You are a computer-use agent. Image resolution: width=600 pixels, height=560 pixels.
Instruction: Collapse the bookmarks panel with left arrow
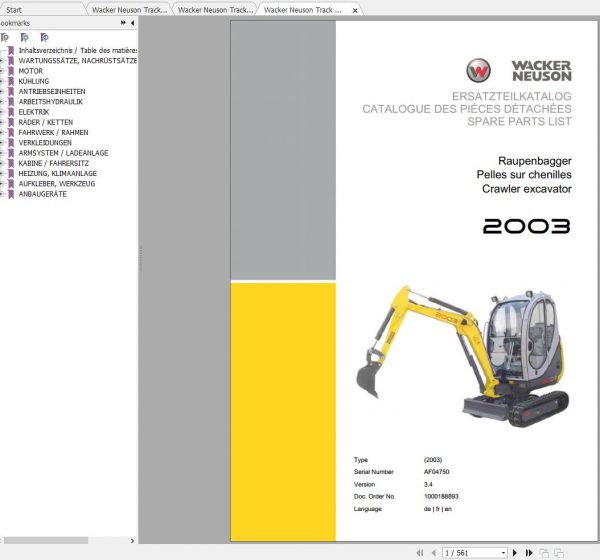[x=132, y=23]
